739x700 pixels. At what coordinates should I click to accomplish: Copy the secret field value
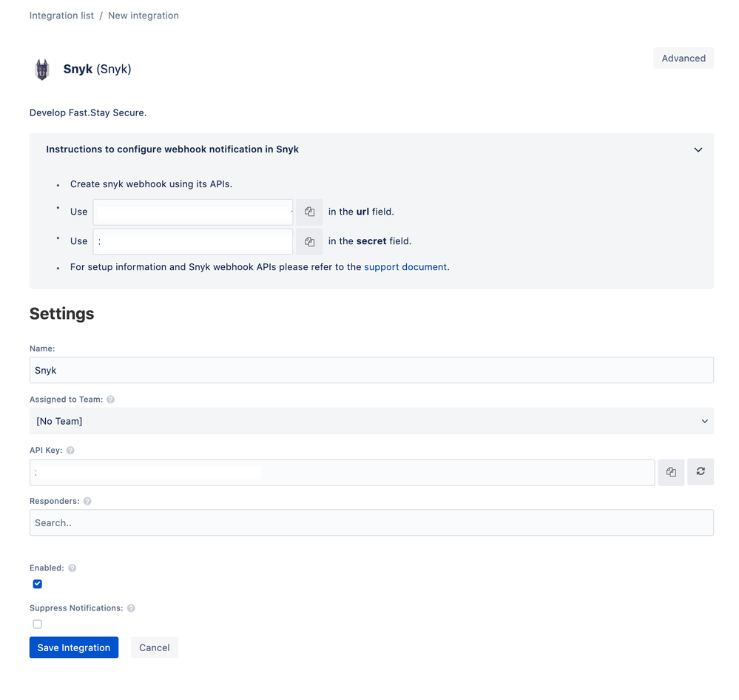[x=309, y=241]
